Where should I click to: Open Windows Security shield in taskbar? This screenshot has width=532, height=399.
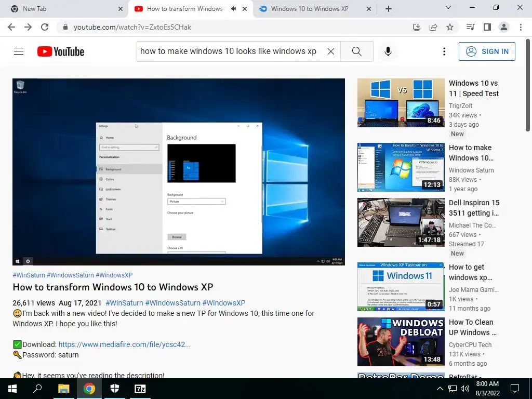point(115,389)
